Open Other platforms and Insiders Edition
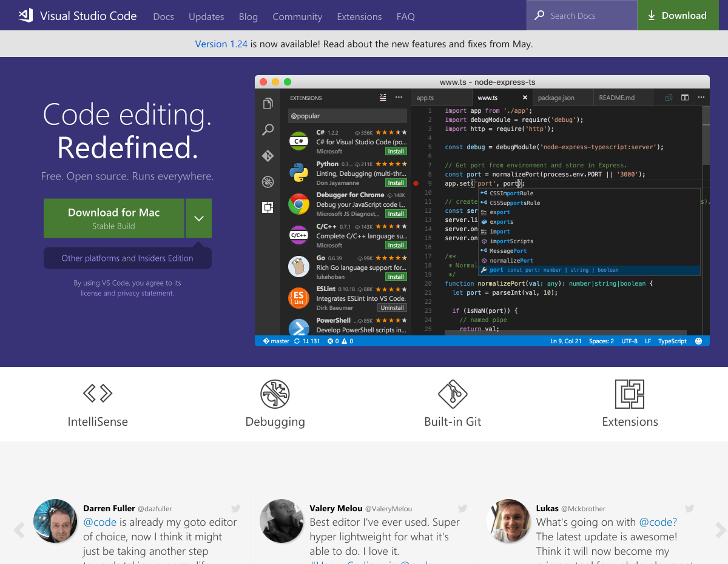Screen dimensions: 728x564 pos(127,258)
